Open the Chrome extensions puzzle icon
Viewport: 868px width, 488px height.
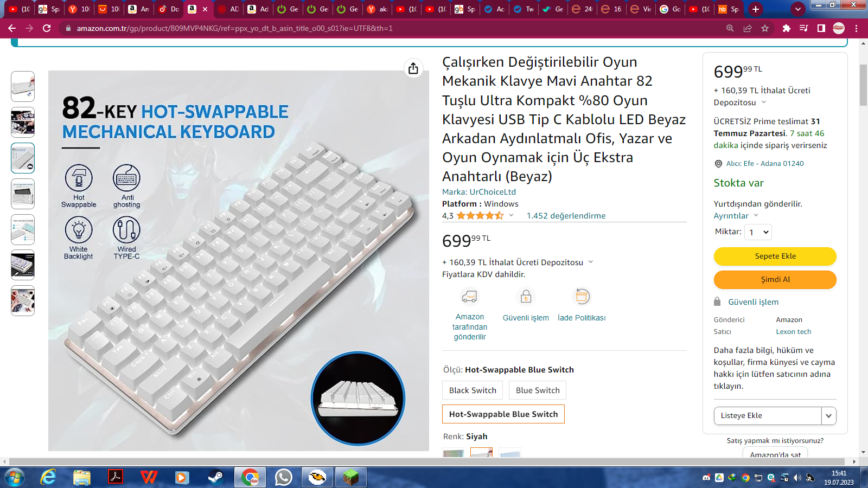coord(787,28)
